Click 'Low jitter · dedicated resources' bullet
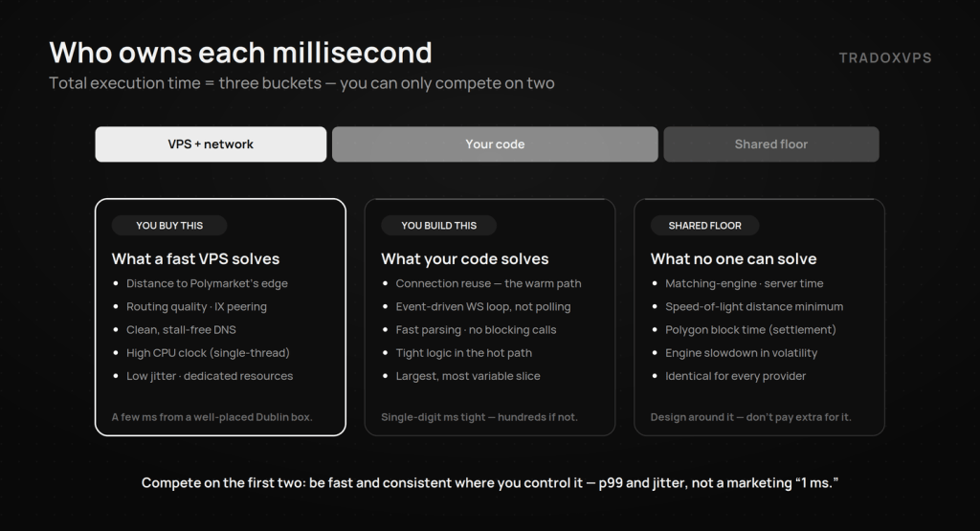This screenshot has width=980, height=531. (210, 376)
